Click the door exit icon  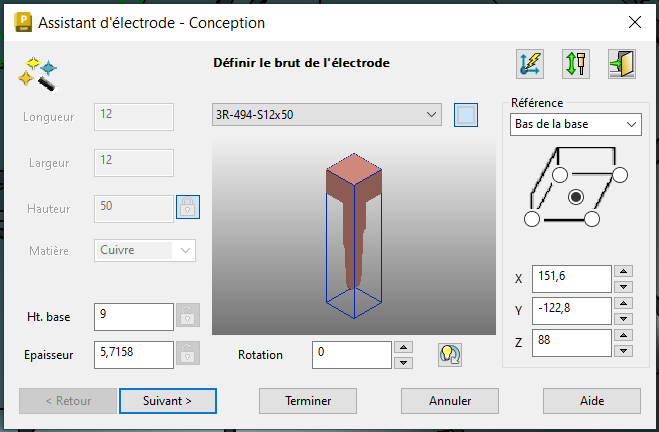(622, 64)
